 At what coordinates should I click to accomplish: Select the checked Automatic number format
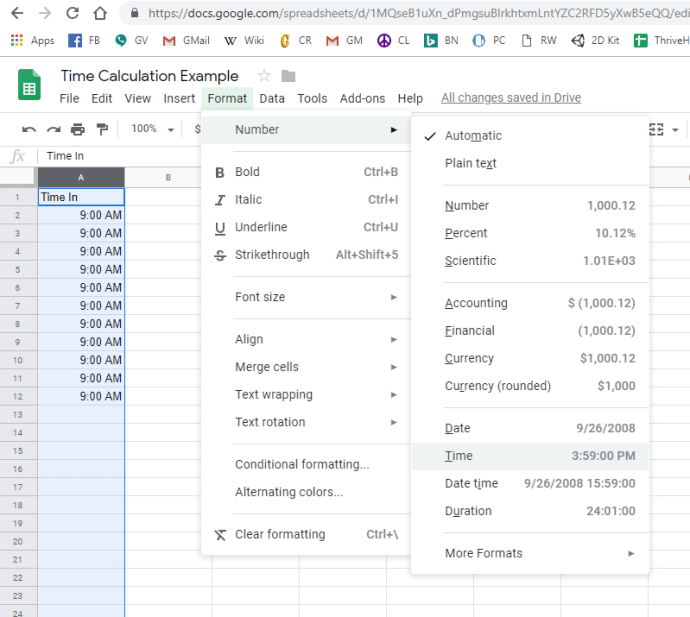point(473,136)
